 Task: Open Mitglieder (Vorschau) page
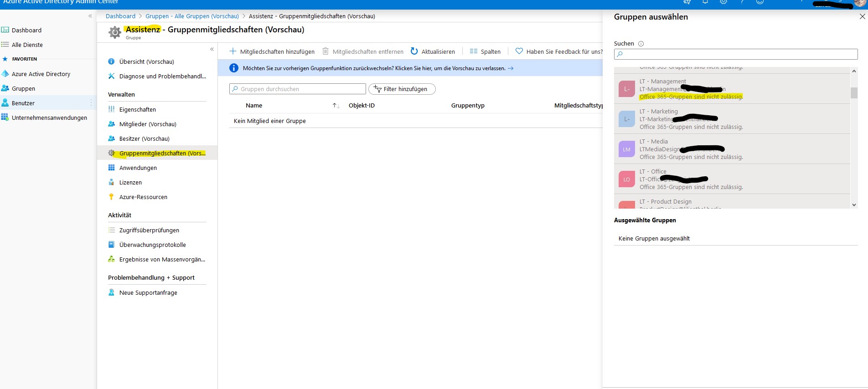pyautogui.click(x=148, y=124)
